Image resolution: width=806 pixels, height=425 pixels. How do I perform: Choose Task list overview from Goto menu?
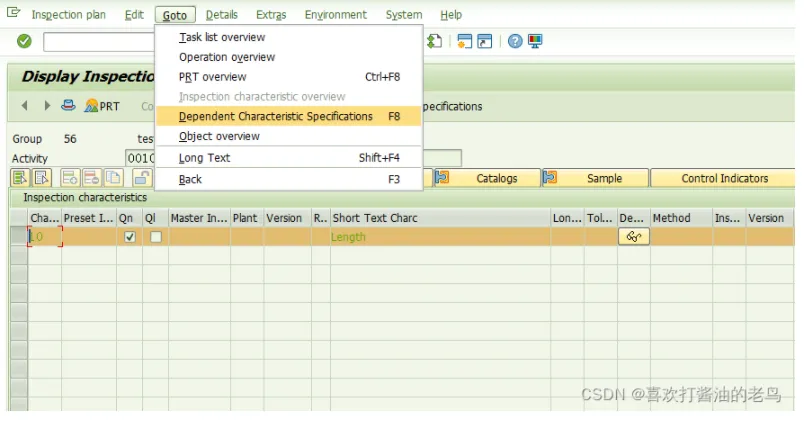(x=222, y=37)
